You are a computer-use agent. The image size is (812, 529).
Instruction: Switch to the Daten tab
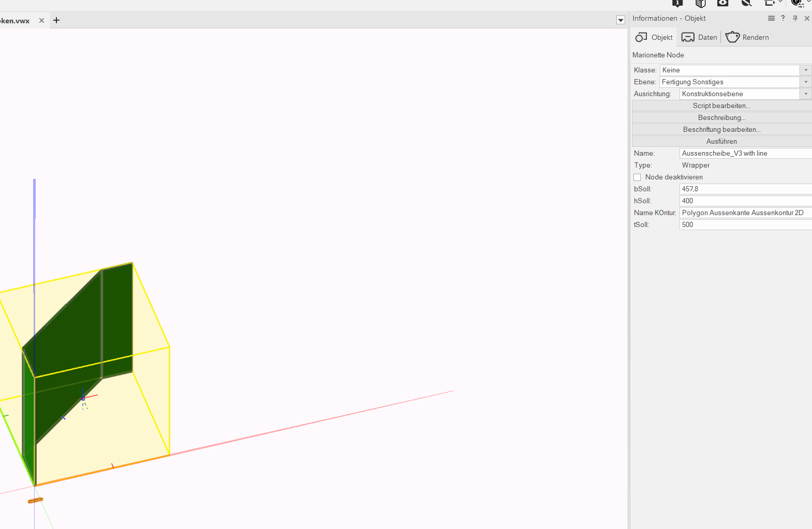[x=700, y=37]
